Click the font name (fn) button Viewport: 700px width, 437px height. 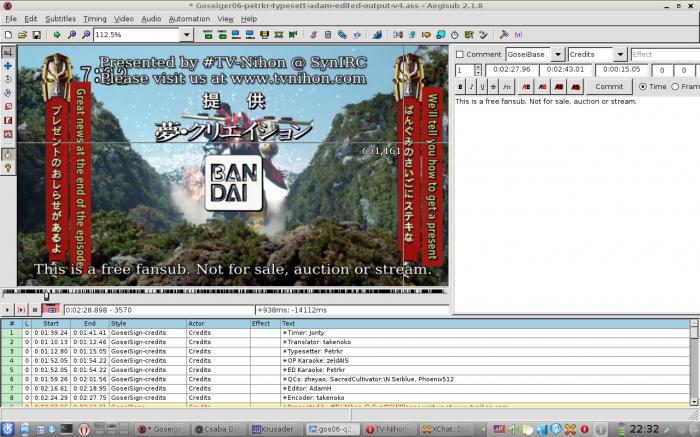coord(507,87)
